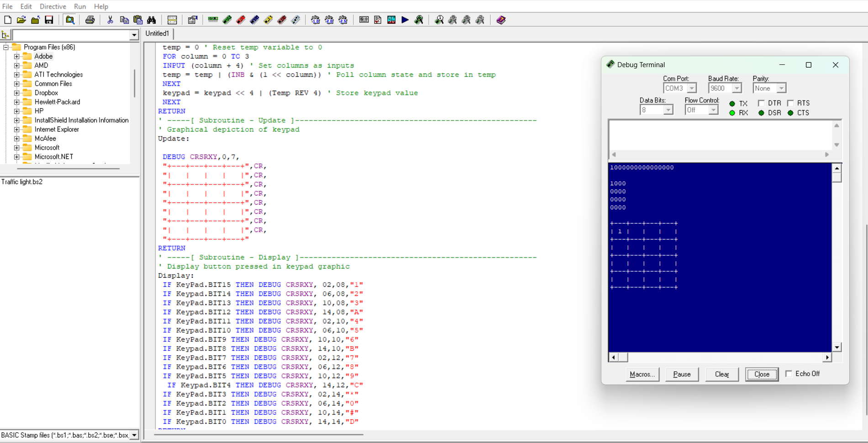Viewport: 868px width, 443px height.
Task: Expand the Microsoft.NET folder node
Action: point(16,157)
